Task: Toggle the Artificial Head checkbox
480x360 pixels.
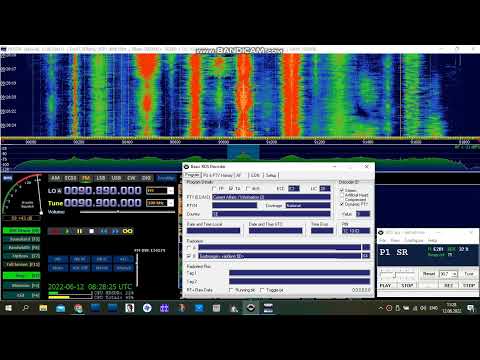Action: click(342, 195)
